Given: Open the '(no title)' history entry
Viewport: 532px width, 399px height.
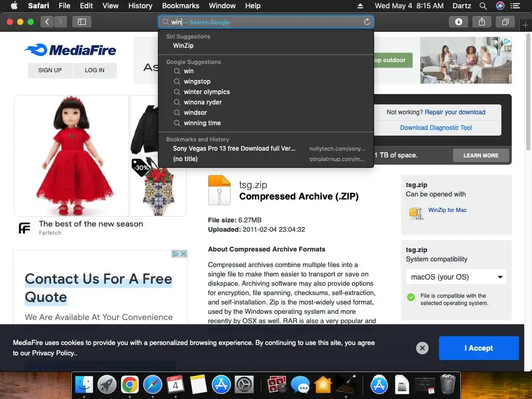Looking at the screenshot, I should coord(266,159).
